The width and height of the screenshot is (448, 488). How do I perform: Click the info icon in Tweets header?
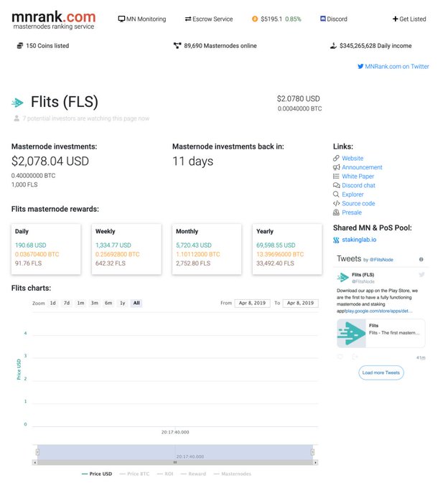(421, 259)
